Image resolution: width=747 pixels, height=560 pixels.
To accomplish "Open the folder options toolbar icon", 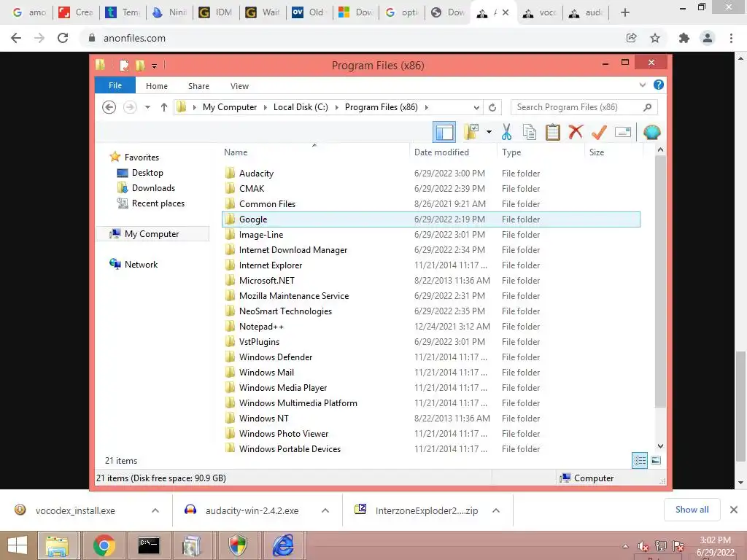I will coord(471,132).
